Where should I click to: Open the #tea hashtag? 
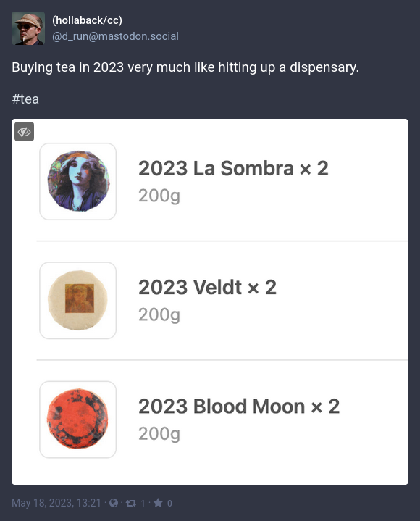pos(25,99)
